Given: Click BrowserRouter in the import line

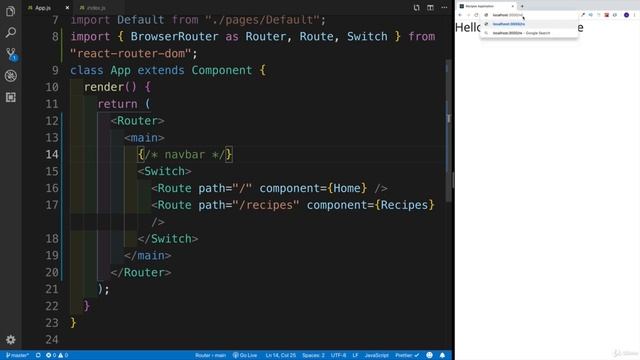Looking at the screenshot, I should pyautogui.click(x=174, y=36).
